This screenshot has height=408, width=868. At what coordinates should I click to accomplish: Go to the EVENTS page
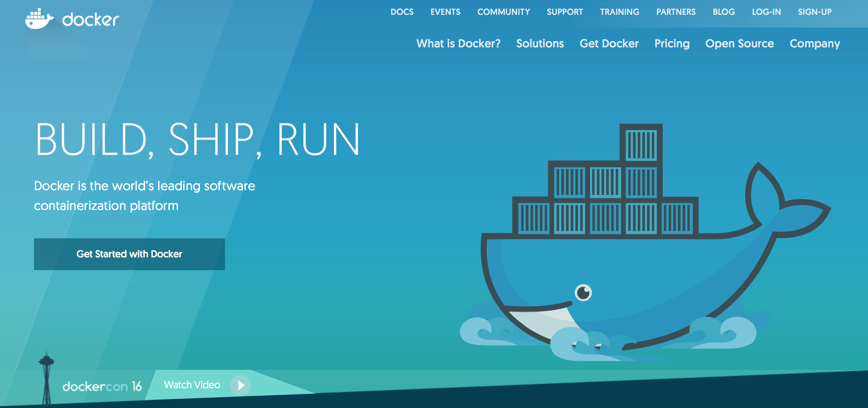[x=445, y=12]
